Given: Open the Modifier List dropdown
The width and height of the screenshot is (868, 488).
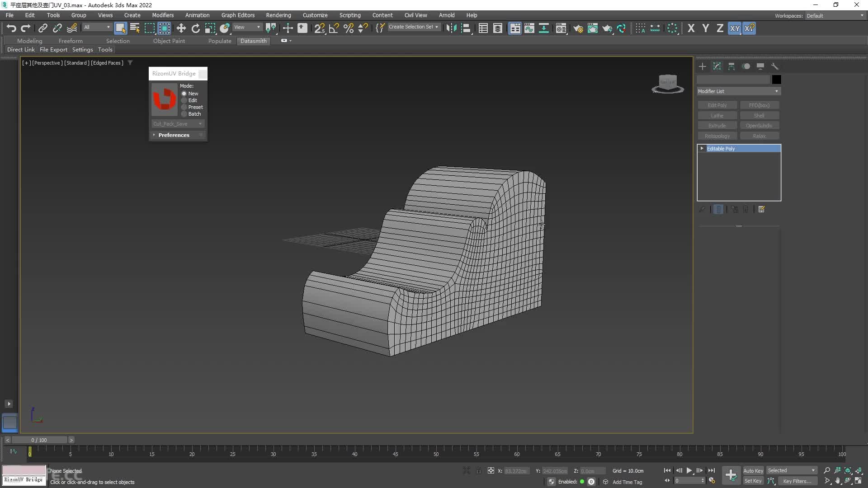Looking at the screenshot, I should [x=739, y=91].
